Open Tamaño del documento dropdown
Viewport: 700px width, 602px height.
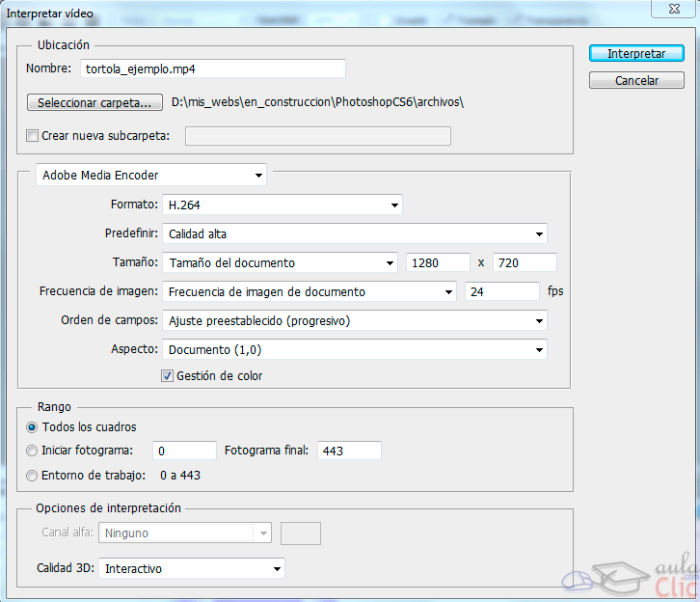click(280, 262)
